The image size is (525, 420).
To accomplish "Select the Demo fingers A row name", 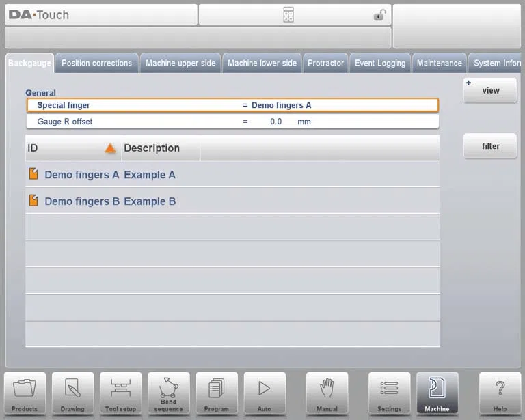I will (82, 175).
